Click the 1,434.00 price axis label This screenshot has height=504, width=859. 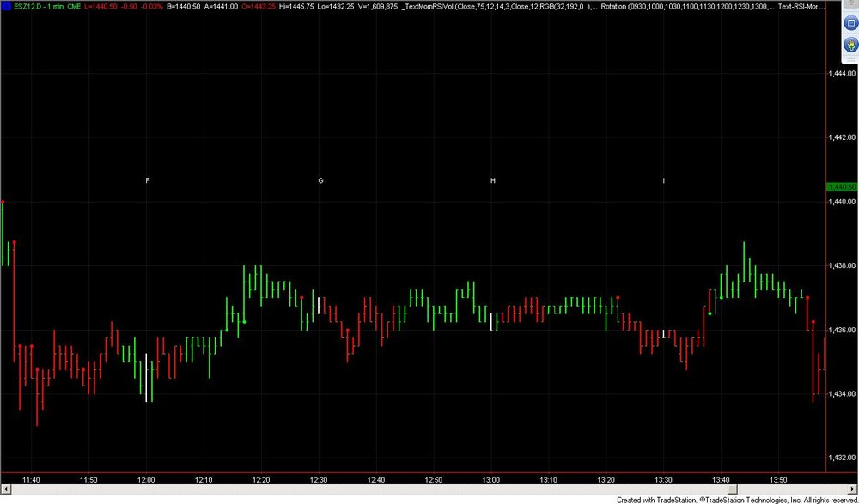click(x=843, y=394)
